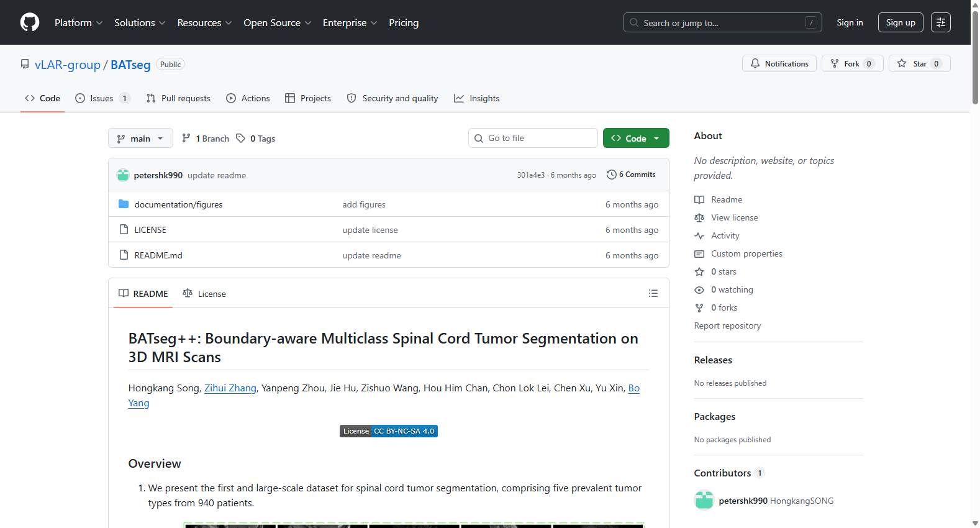Switch to the Pull requests tab
This screenshot has width=980, height=528.
178,98
